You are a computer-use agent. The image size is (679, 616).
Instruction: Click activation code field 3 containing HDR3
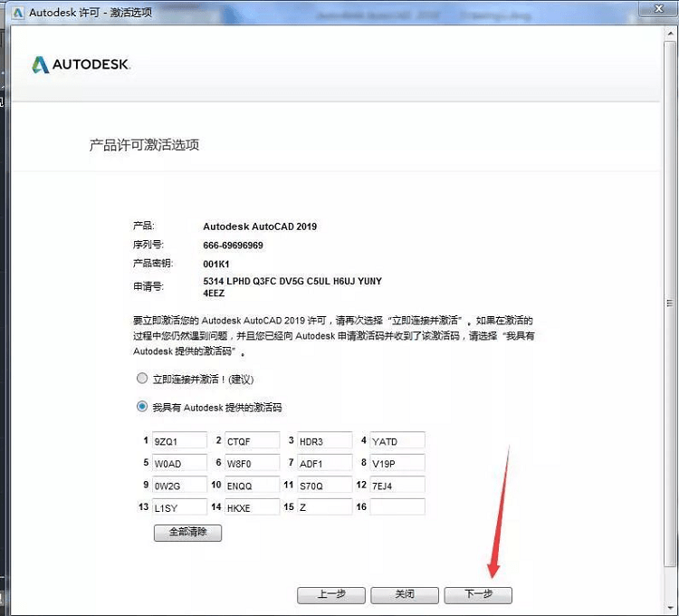coord(325,440)
